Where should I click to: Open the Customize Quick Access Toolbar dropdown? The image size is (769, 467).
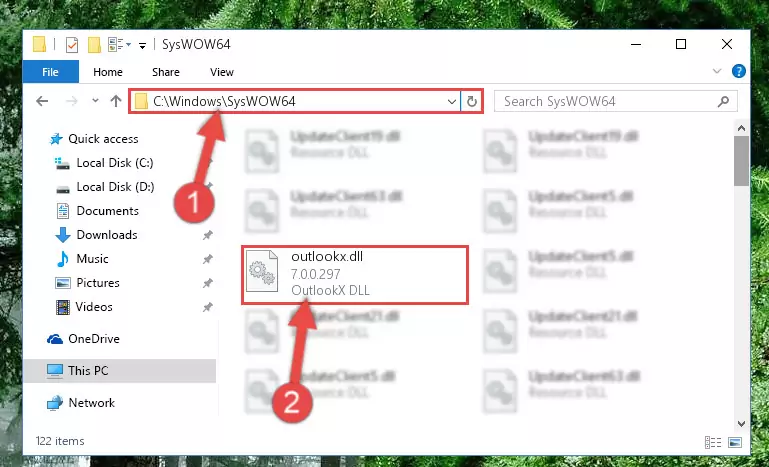[142, 46]
